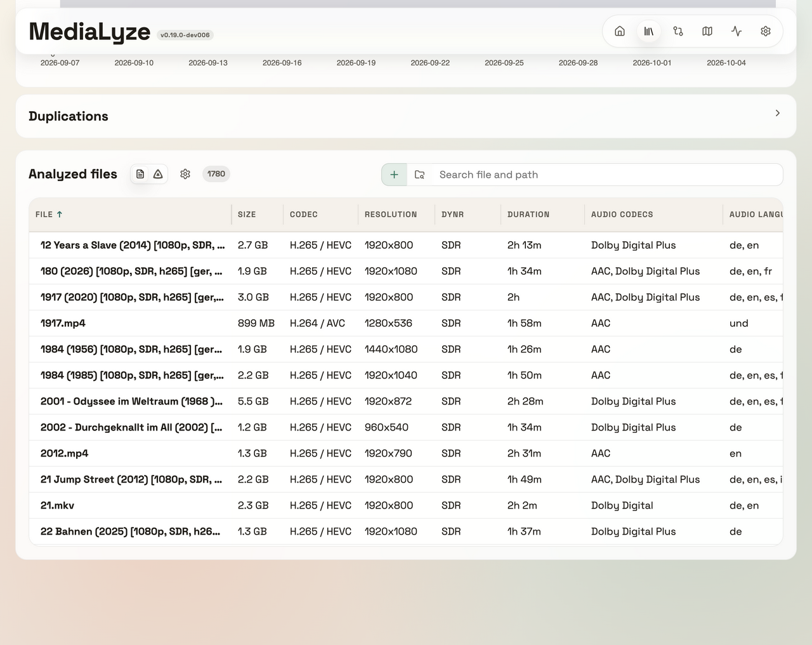The width and height of the screenshot is (812, 645).
Task: Select the '21.mkv' file row
Action: (406, 505)
